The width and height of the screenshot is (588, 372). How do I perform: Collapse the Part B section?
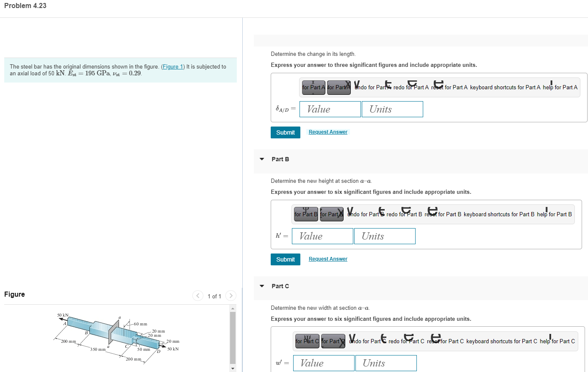coord(262,159)
